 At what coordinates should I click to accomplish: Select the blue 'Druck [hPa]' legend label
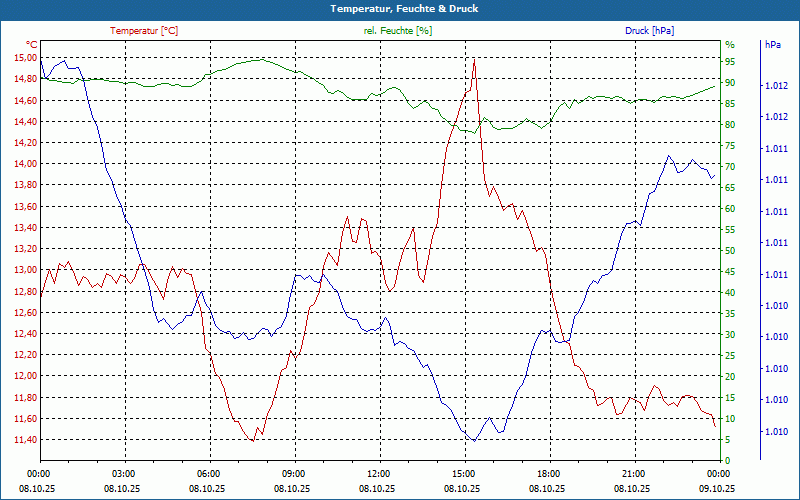(649, 31)
